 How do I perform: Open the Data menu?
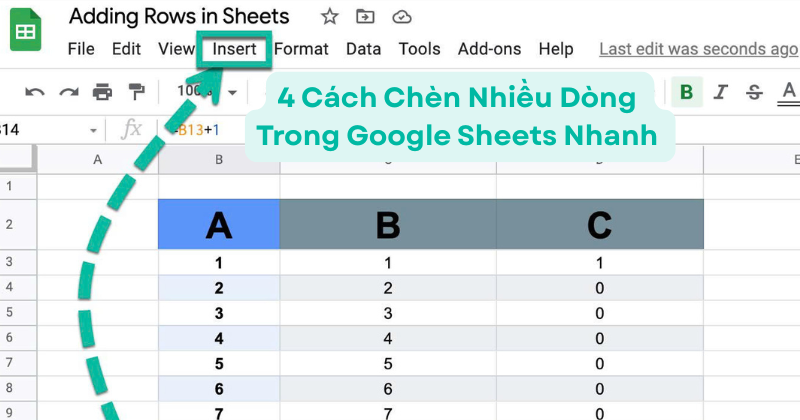363,49
